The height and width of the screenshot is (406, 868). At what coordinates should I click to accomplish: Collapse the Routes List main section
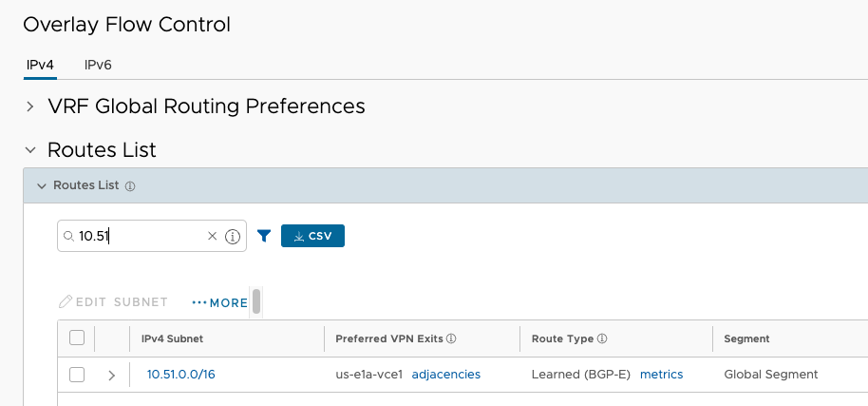click(30, 150)
